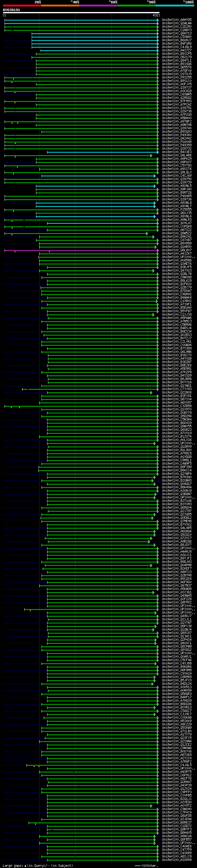Select hit UniRef100_O82179
The width and height of the screenshot is (197, 868).
click(x=177, y=57)
